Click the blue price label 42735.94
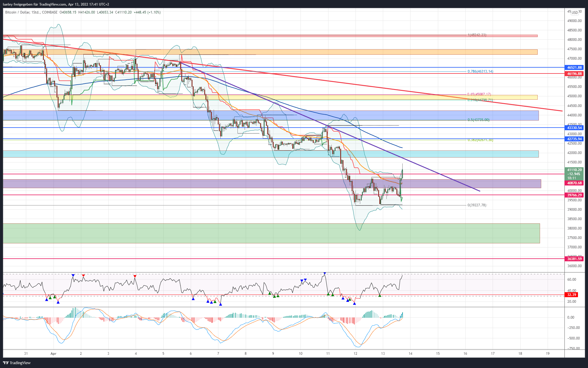This screenshot has width=588, height=368. 574,139
